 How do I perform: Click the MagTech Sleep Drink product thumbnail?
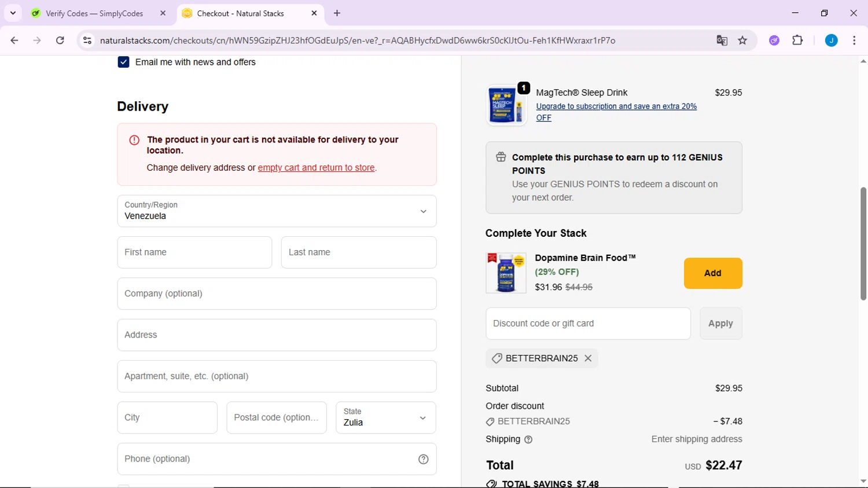(506, 105)
